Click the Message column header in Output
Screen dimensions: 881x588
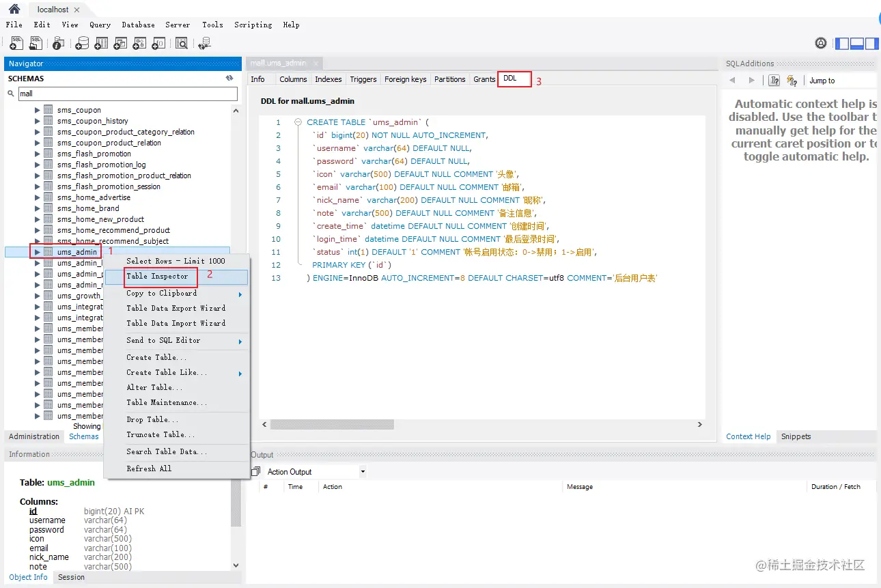(x=684, y=487)
